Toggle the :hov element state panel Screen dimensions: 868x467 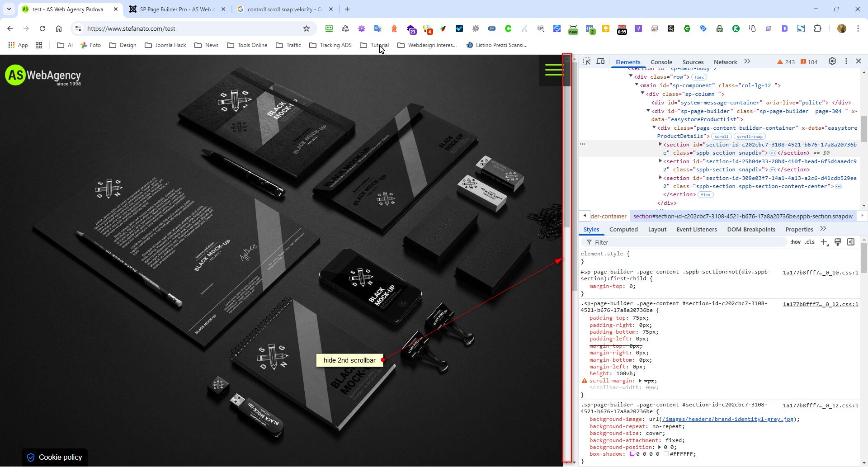[x=795, y=242]
